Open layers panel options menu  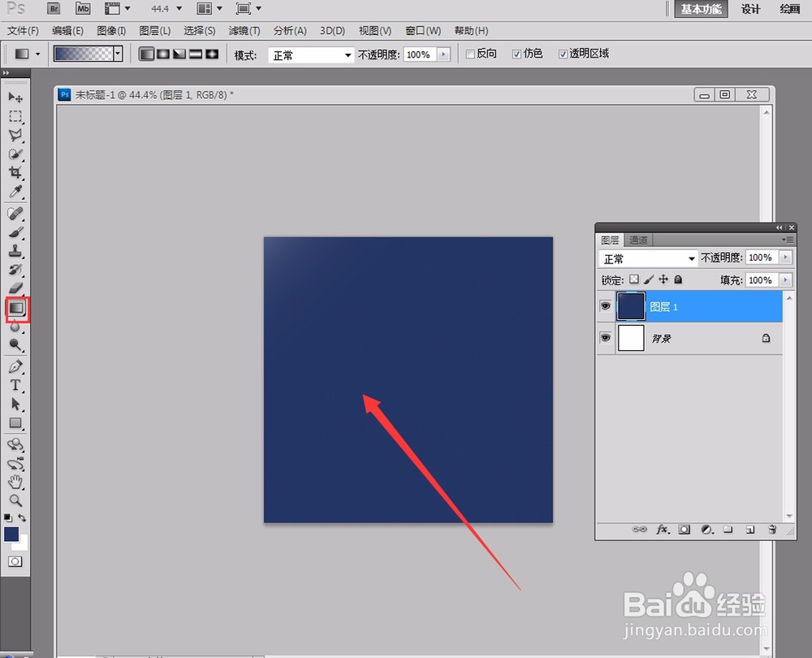[787, 240]
